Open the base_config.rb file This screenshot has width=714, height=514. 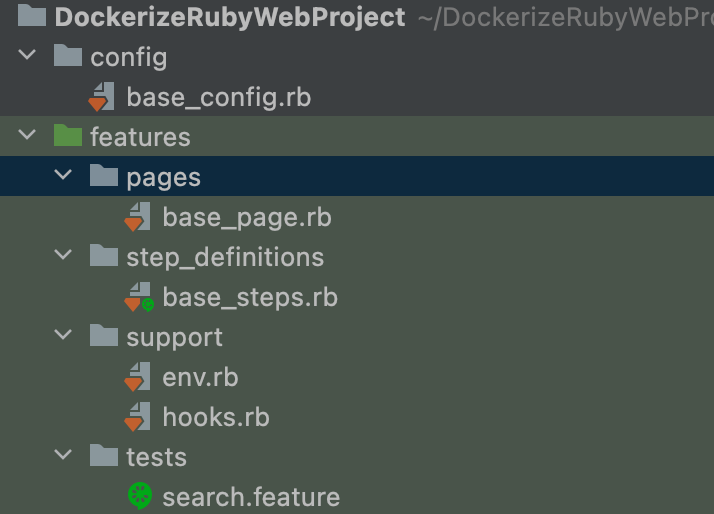tap(219, 97)
